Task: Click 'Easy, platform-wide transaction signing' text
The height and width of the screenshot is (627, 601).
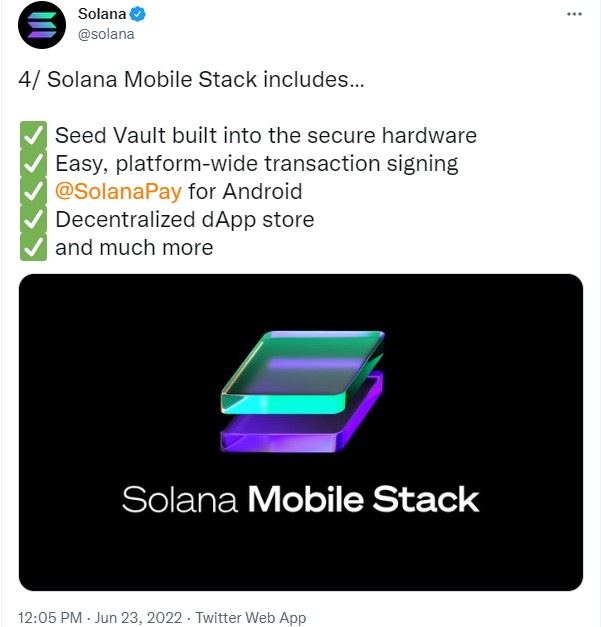Action: pyautogui.click(x=256, y=163)
